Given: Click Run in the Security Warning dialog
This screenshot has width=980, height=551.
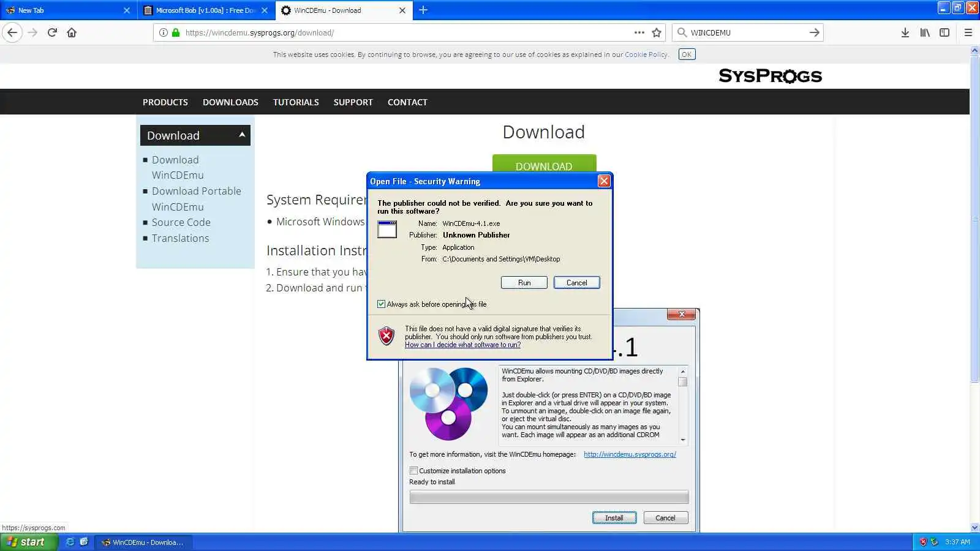Looking at the screenshot, I should [524, 283].
